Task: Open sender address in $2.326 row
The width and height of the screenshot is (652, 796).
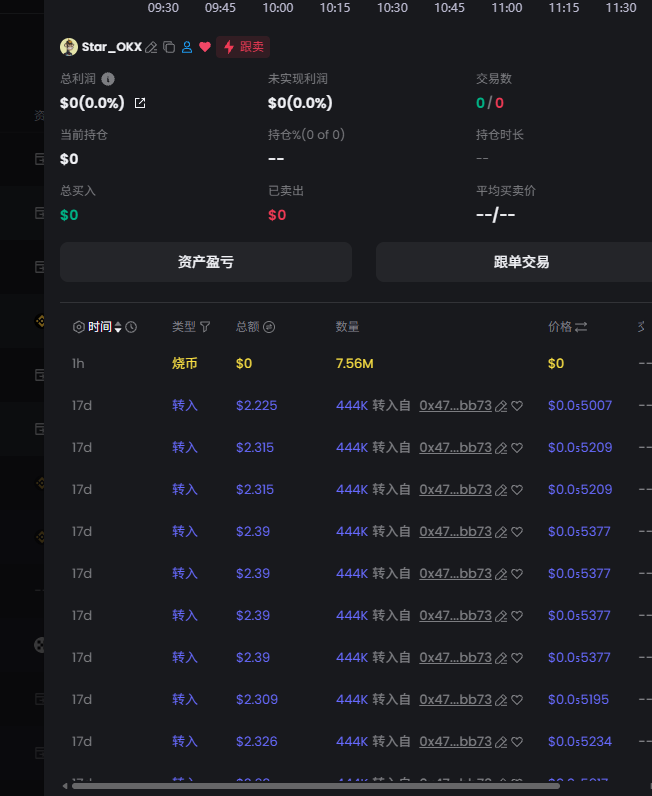Action: [455, 742]
